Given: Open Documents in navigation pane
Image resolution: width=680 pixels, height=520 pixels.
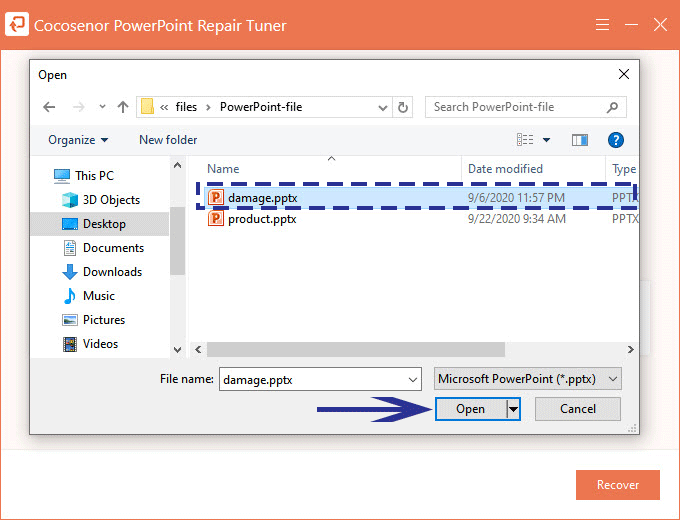Looking at the screenshot, I should pos(113,248).
